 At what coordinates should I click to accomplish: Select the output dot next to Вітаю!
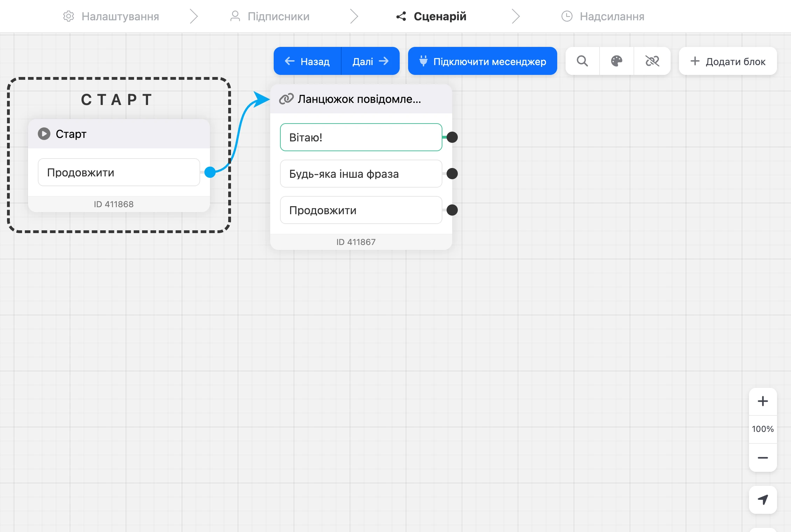click(x=452, y=137)
